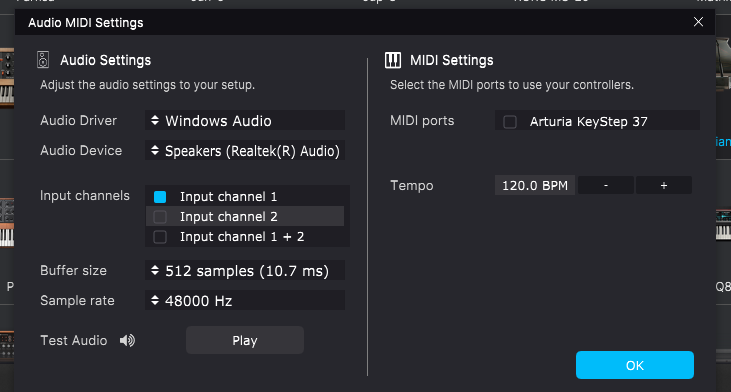Click the Buffer size label

click(x=73, y=270)
